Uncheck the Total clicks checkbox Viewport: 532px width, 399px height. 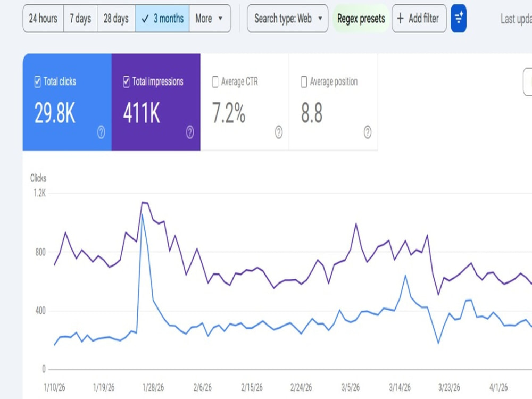tap(37, 82)
